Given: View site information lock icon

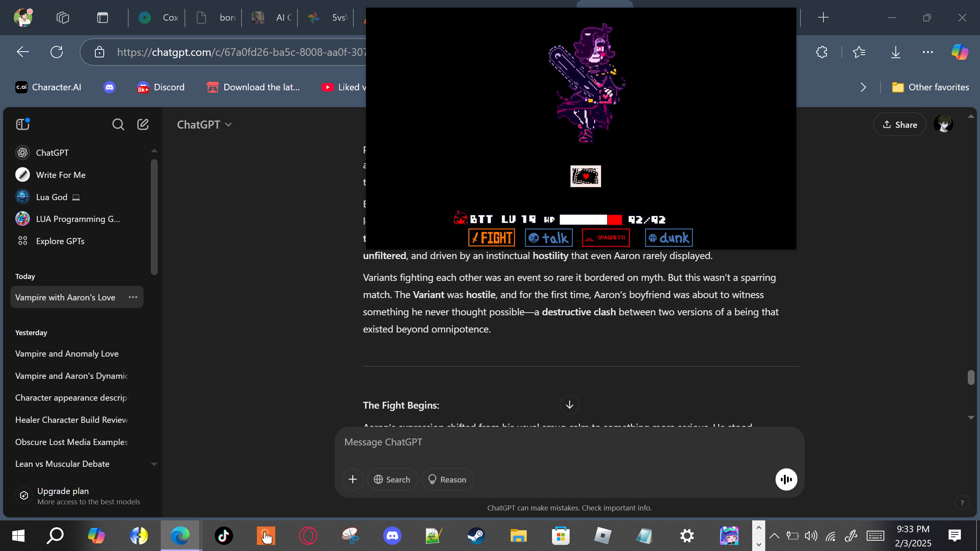Looking at the screenshot, I should coord(100,52).
